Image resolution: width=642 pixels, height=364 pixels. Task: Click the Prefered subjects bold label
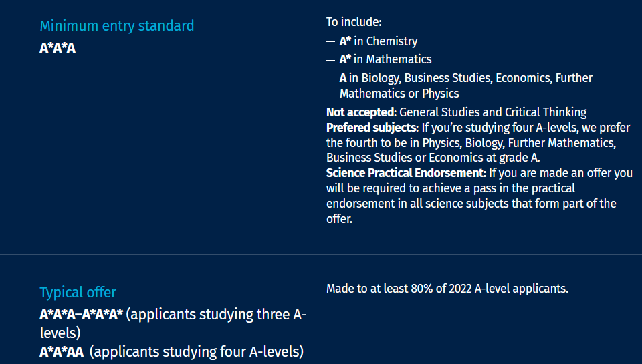372,128
